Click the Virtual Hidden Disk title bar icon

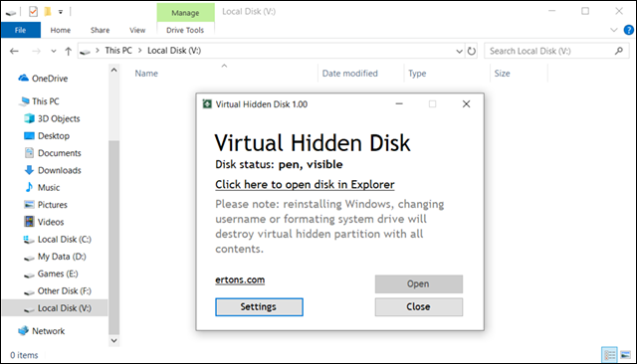207,104
